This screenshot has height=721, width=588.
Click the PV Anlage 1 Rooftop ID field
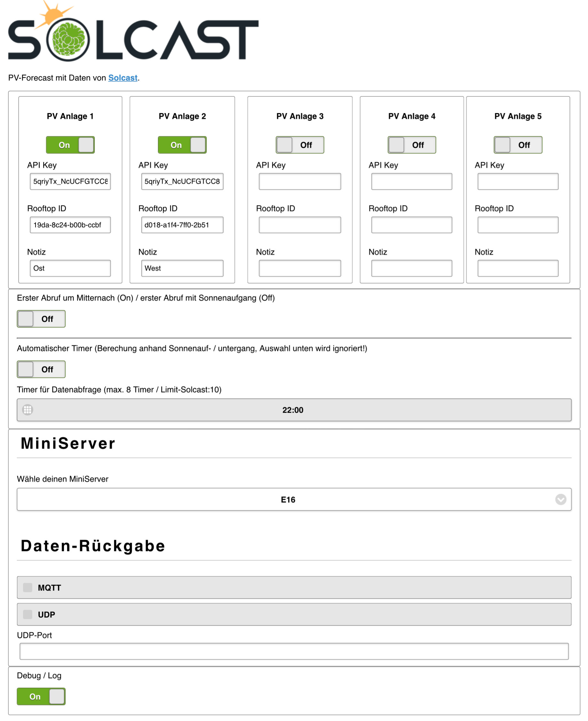[70, 225]
